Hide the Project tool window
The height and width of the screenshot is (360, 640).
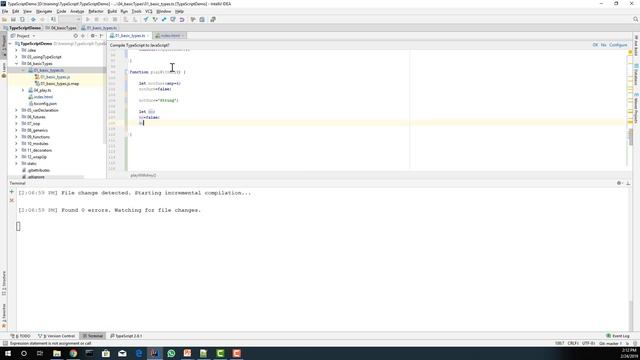point(101,36)
